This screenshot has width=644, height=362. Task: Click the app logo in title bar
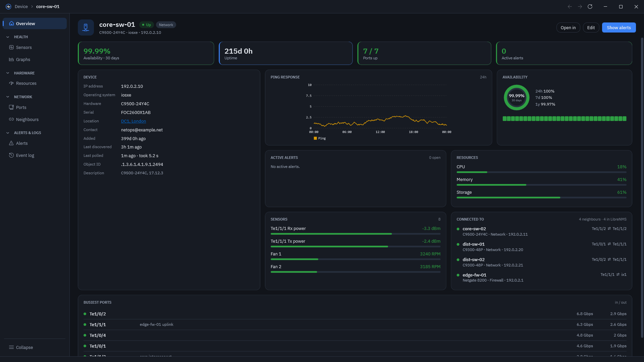[8, 7]
